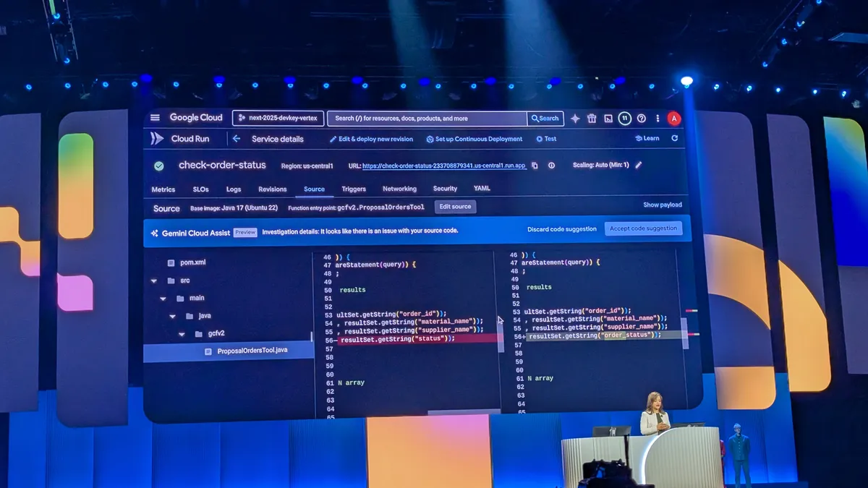This screenshot has height=488, width=868.
Task: Switch to the Networking tab
Action: (x=399, y=189)
